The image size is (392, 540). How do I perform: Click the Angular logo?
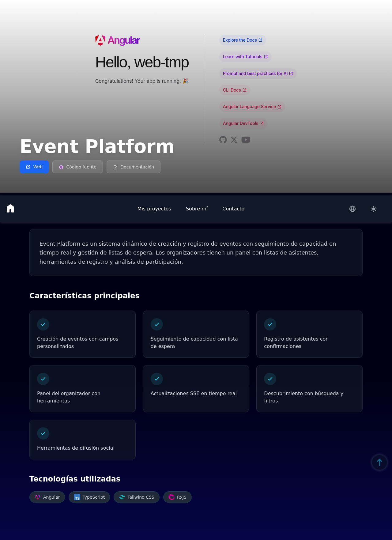coord(118,40)
